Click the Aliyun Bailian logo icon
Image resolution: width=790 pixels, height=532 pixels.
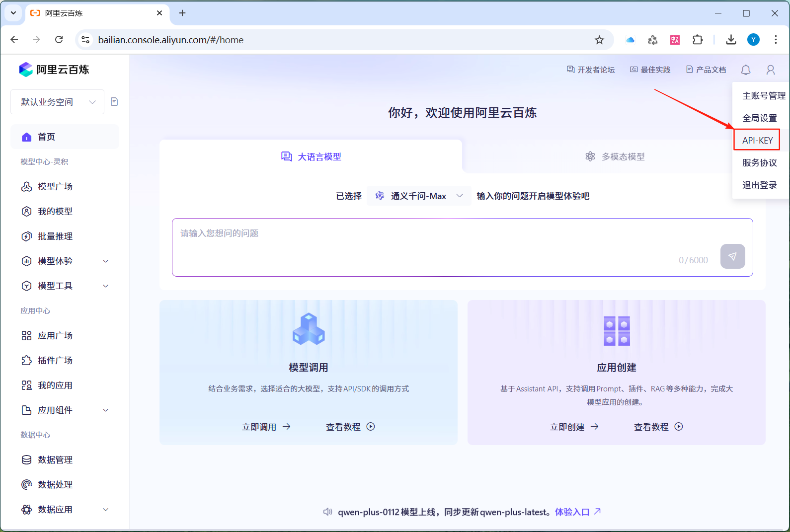click(26, 70)
